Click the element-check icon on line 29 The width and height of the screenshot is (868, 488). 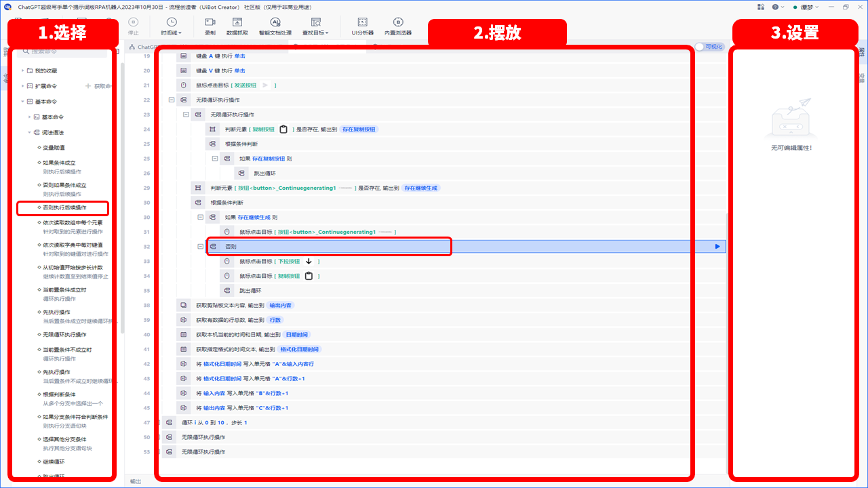pyautogui.click(x=197, y=188)
